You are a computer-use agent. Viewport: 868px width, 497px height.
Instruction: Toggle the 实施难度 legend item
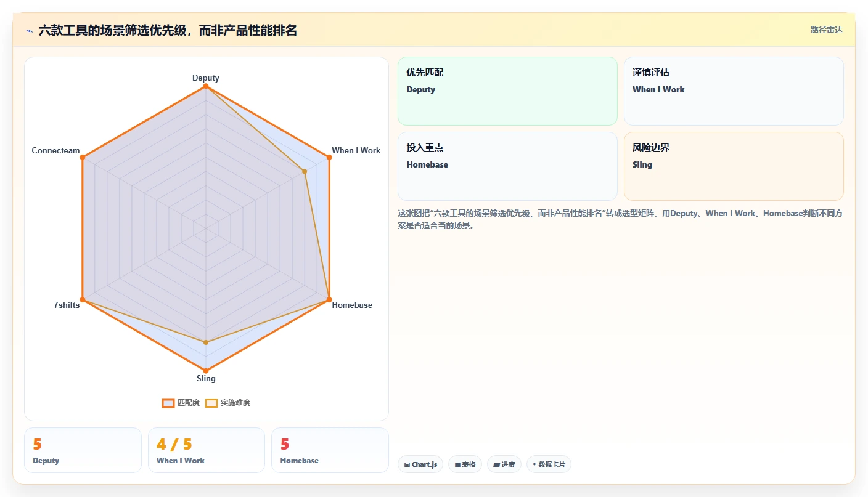[x=227, y=403]
